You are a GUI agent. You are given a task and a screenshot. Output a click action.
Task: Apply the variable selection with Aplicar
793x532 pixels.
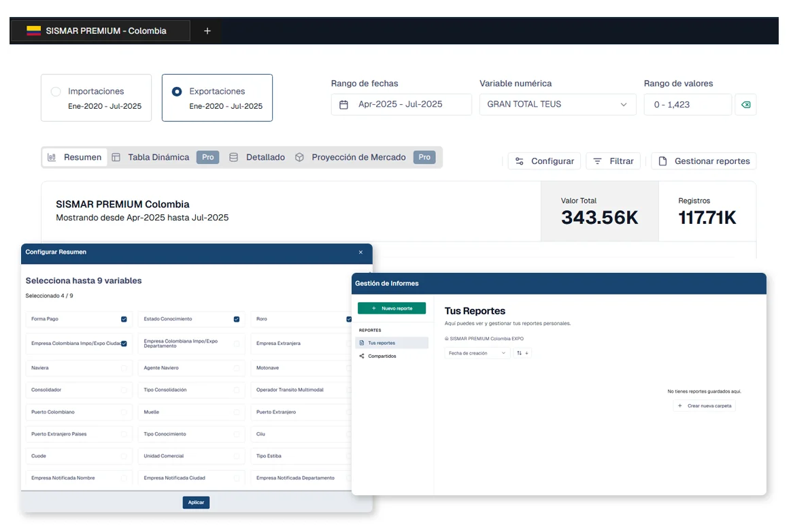197,502
